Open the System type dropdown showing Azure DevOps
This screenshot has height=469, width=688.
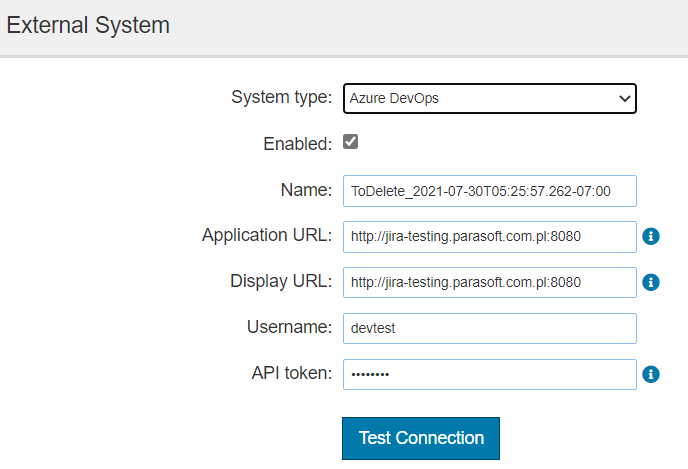coord(490,98)
